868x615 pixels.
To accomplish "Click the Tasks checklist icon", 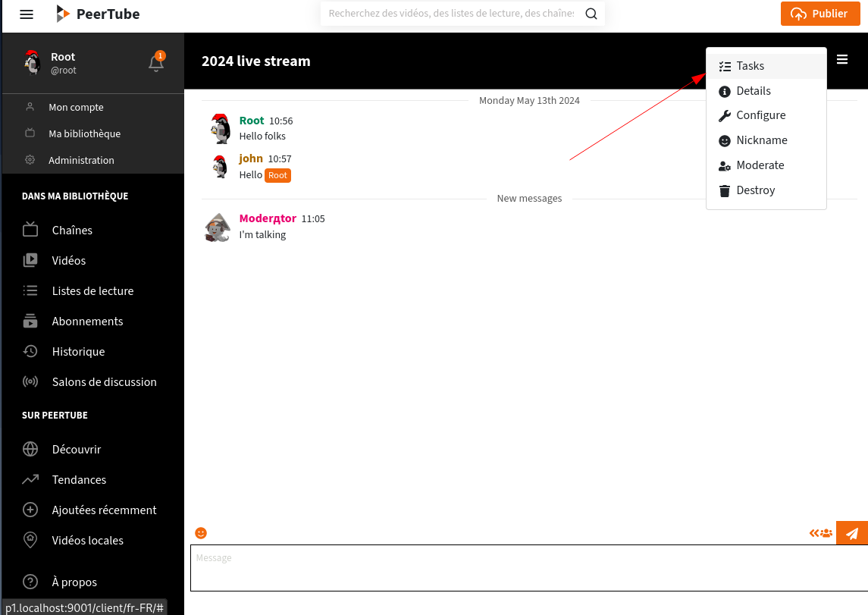I will 725,67.
